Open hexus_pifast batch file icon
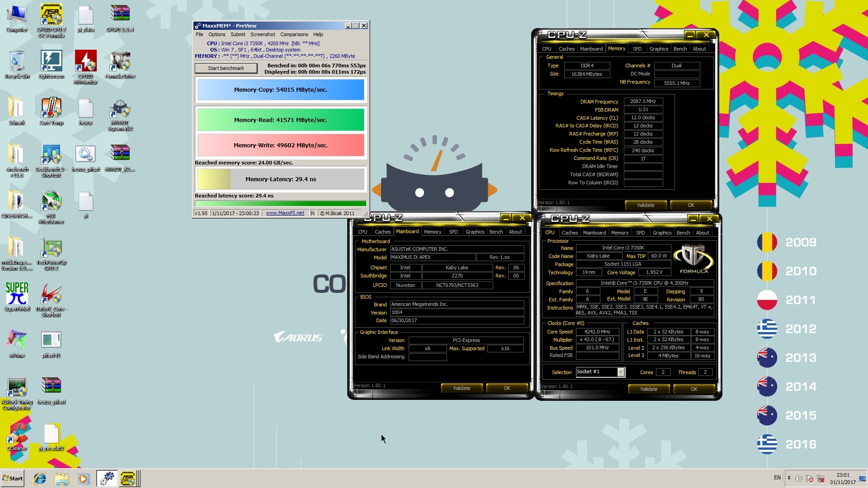Screen dimensions: 868x488 pos(85,158)
